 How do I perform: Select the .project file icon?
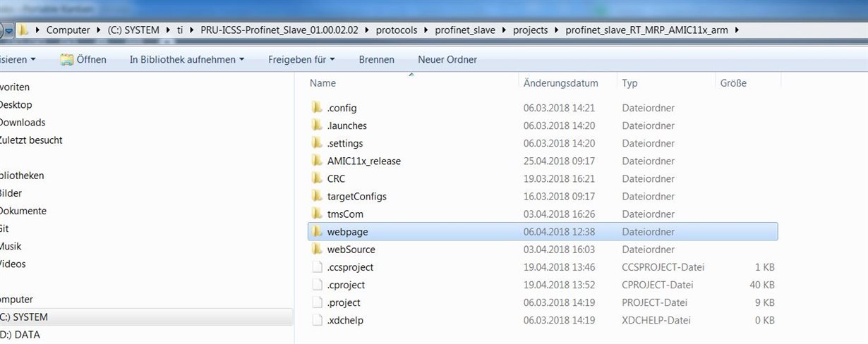[317, 302]
